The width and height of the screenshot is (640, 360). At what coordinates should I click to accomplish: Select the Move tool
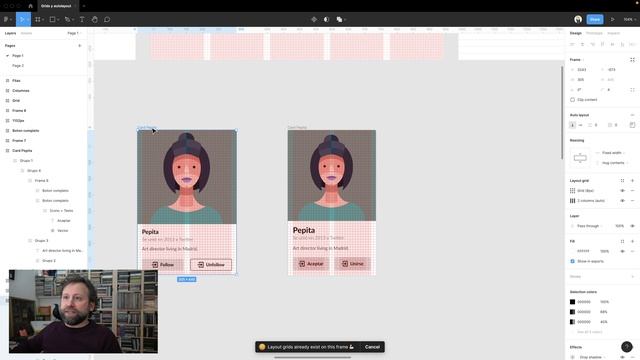pyautogui.click(x=22, y=19)
